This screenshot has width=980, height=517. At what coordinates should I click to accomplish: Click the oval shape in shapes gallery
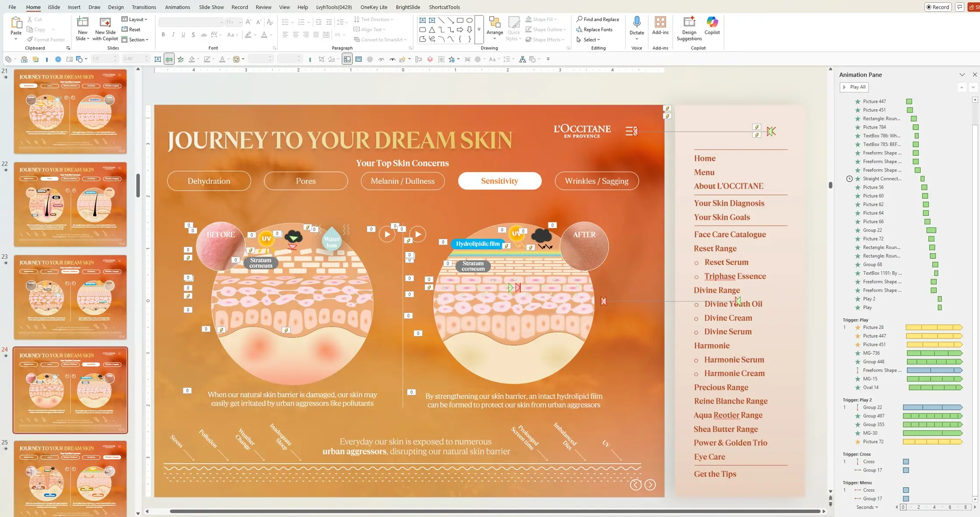[469, 20]
